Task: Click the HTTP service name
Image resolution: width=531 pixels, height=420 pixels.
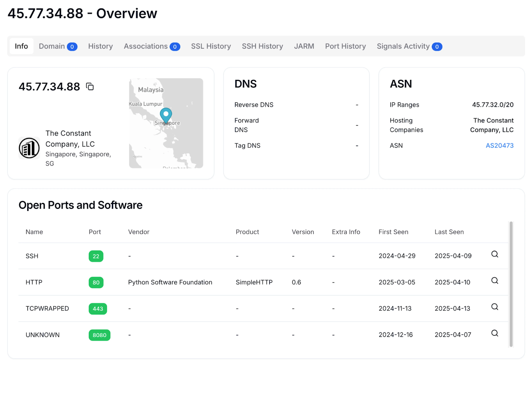Action: pyautogui.click(x=34, y=282)
